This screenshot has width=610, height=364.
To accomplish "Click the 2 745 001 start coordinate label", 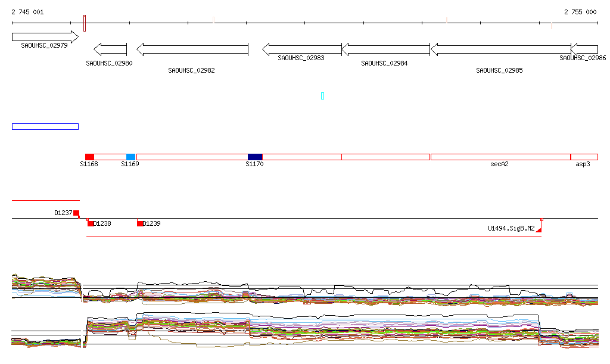I will tap(27, 12).
